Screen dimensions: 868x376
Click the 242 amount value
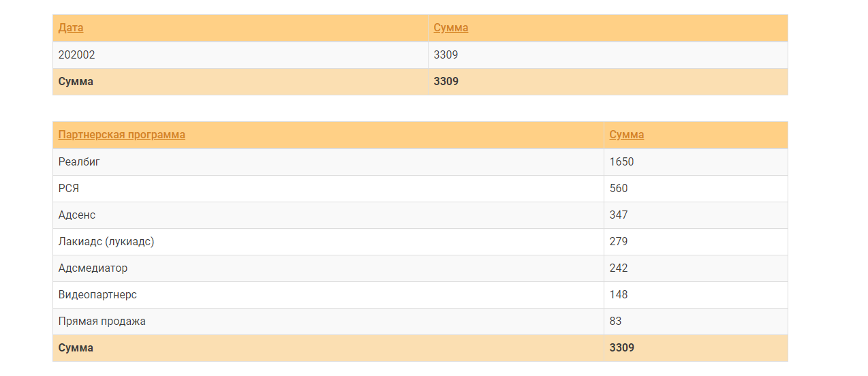click(619, 268)
